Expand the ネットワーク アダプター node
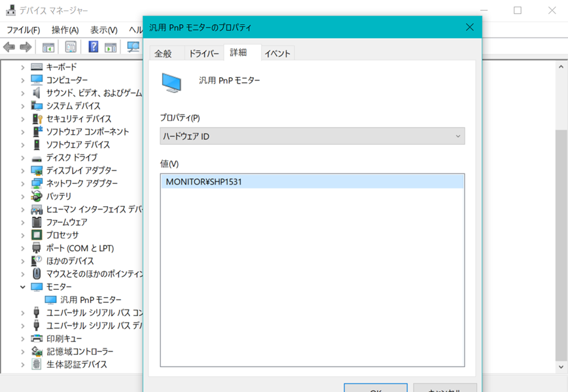The height and width of the screenshot is (392, 568). tap(23, 183)
